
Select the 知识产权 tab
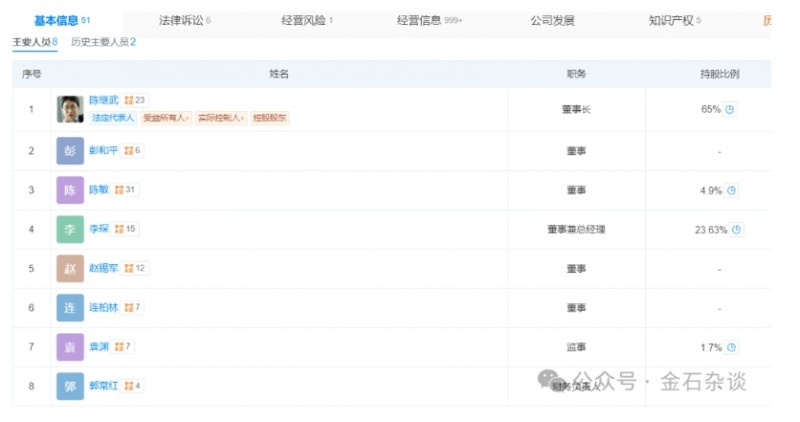(674, 20)
